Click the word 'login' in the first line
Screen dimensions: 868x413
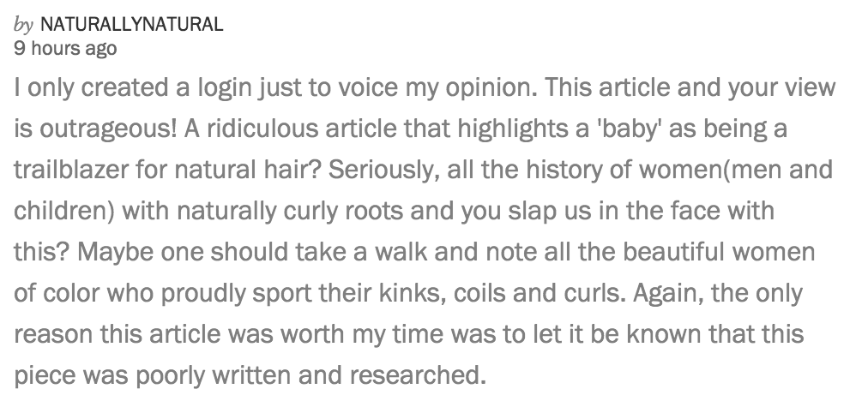(x=195, y=88)
